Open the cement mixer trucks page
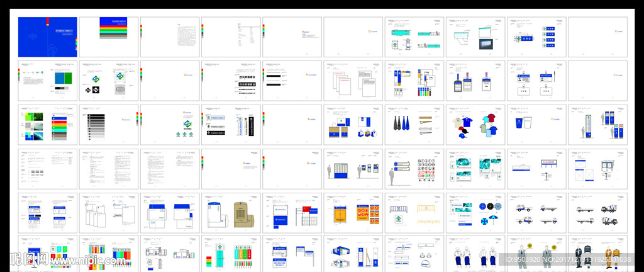Screen dimensions: 644x272 pos(598,213)
